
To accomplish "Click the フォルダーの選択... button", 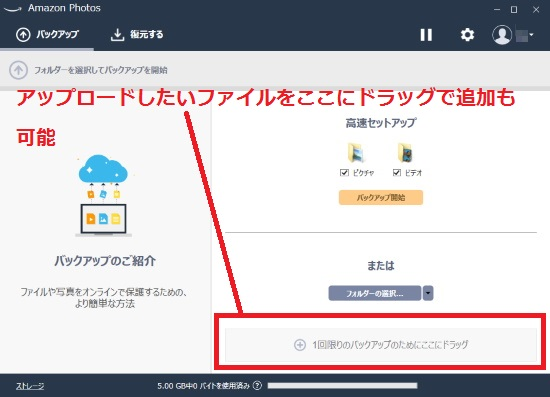I will 375,293.
